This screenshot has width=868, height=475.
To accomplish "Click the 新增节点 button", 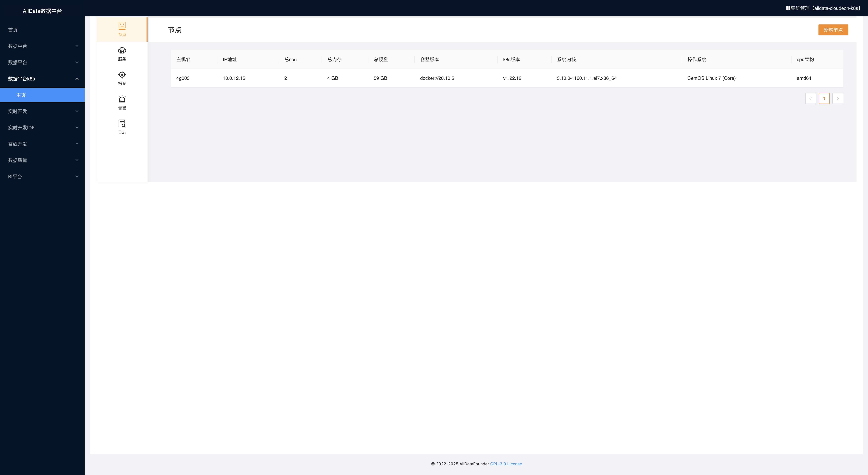I will [833, 30].
